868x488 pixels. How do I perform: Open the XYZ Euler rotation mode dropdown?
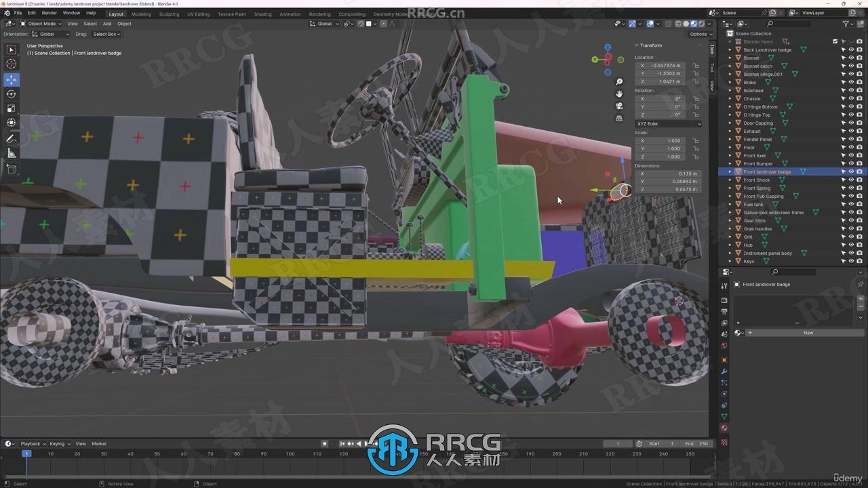[x=669, y=124]
